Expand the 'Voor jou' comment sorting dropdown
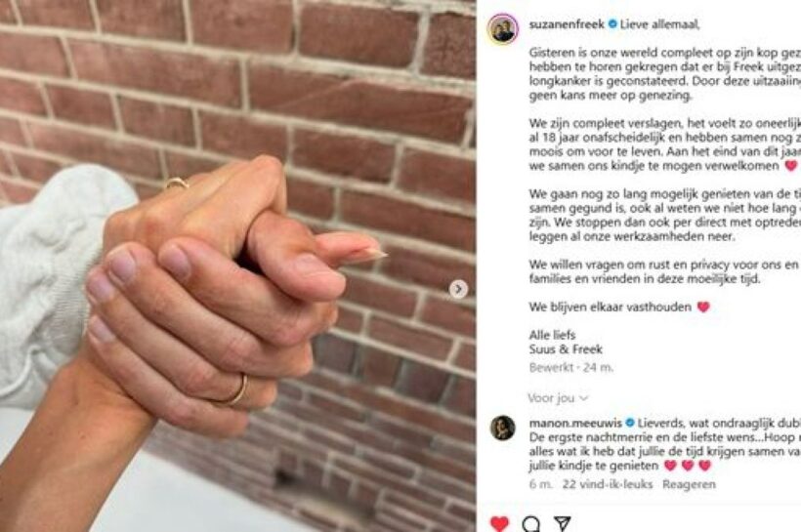 (x=558, y=398)
